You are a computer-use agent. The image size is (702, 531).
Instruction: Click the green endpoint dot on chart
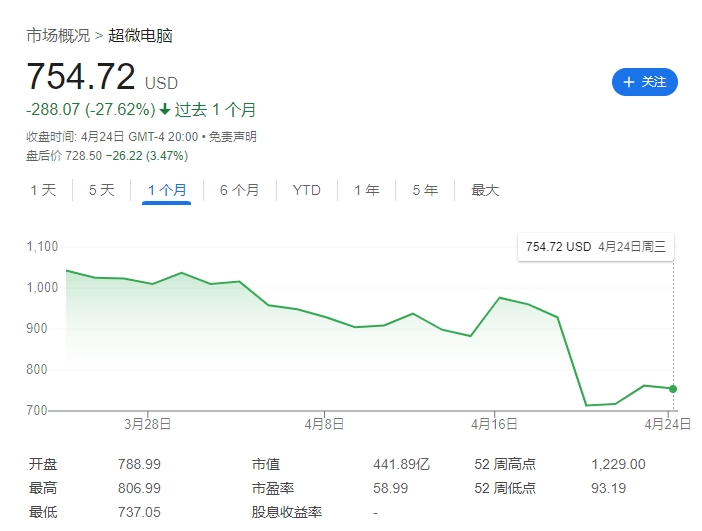[x=673, y=389]
